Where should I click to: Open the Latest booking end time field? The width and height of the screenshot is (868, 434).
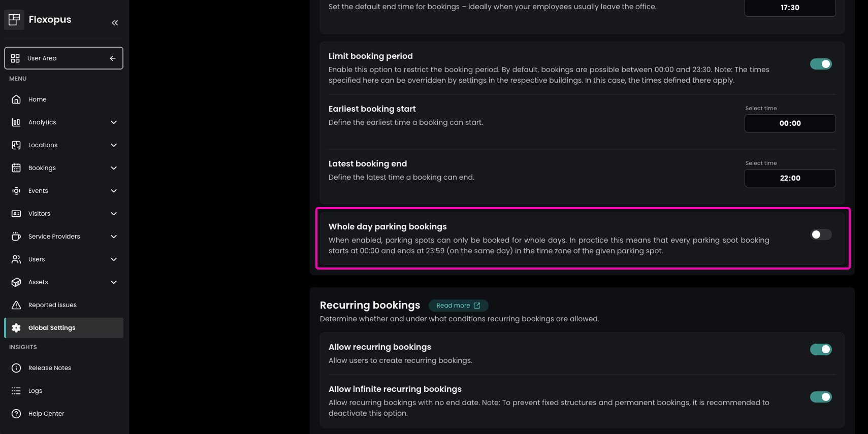[790, 178]
